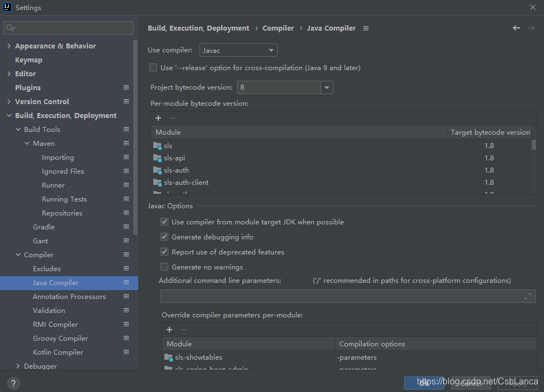Screen dimensions: 544x392
Task: Click the project icon next to Plugins
Action: point(127,87)
